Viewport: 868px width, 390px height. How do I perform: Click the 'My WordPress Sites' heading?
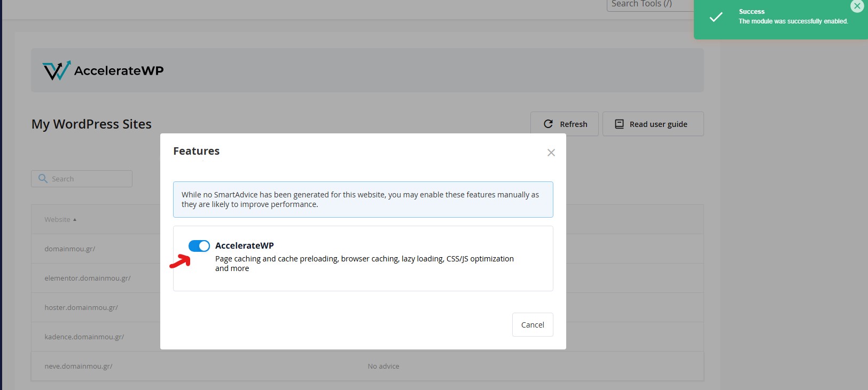coord(91,124)
